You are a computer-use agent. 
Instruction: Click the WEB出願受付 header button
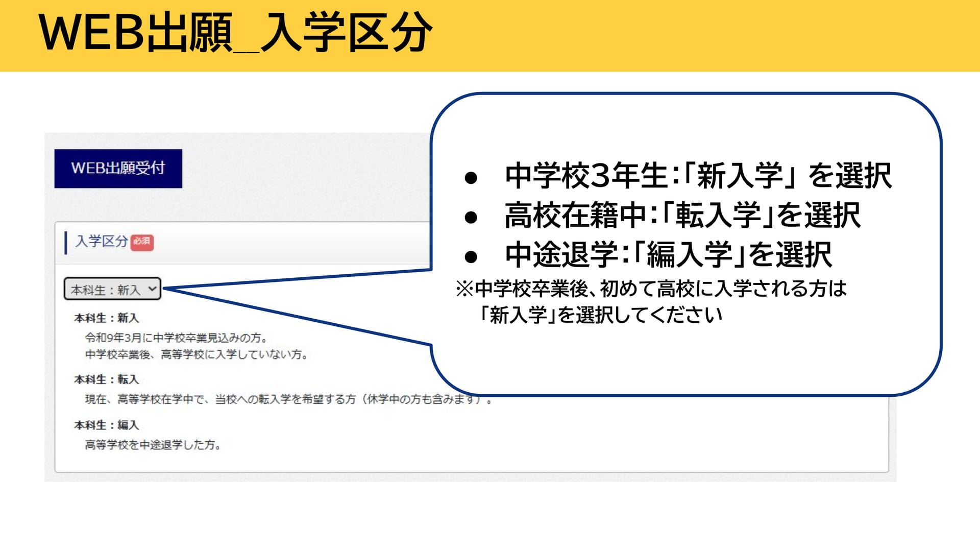(118, 169)
